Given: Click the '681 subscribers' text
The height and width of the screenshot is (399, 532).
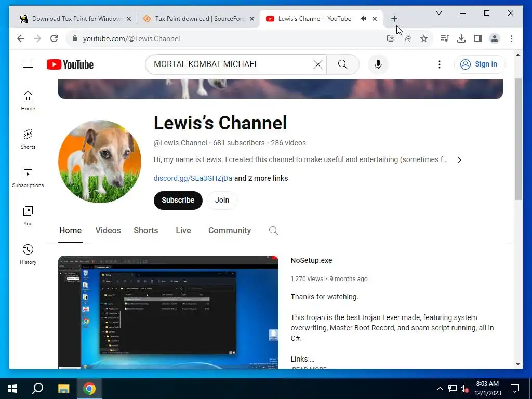Looking at the screenshot, I should (239, 143).
